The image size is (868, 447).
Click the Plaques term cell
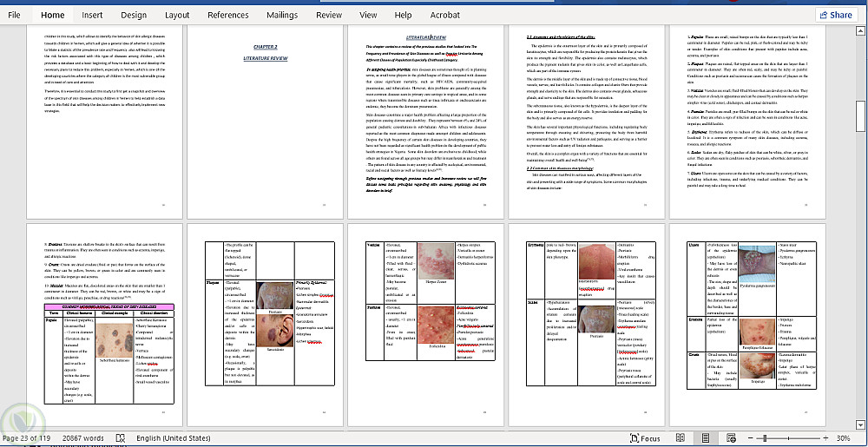[214, 333]
